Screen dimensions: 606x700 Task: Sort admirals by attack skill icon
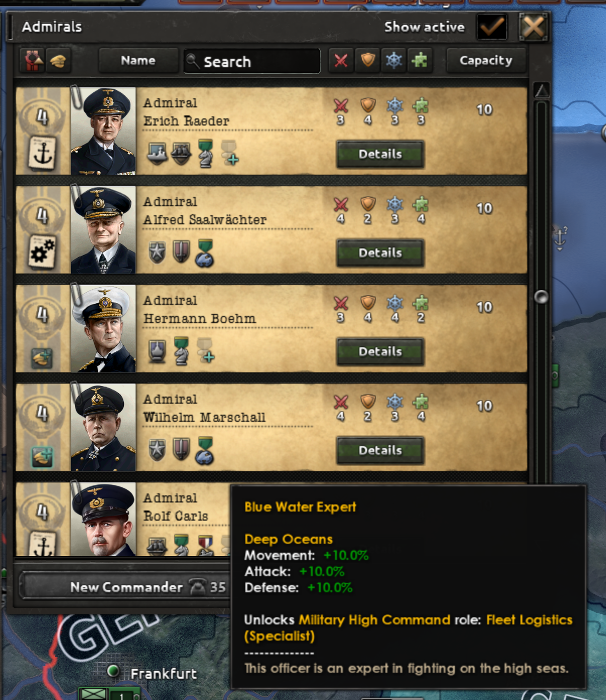pyautogui.click(x=341, y=61)
